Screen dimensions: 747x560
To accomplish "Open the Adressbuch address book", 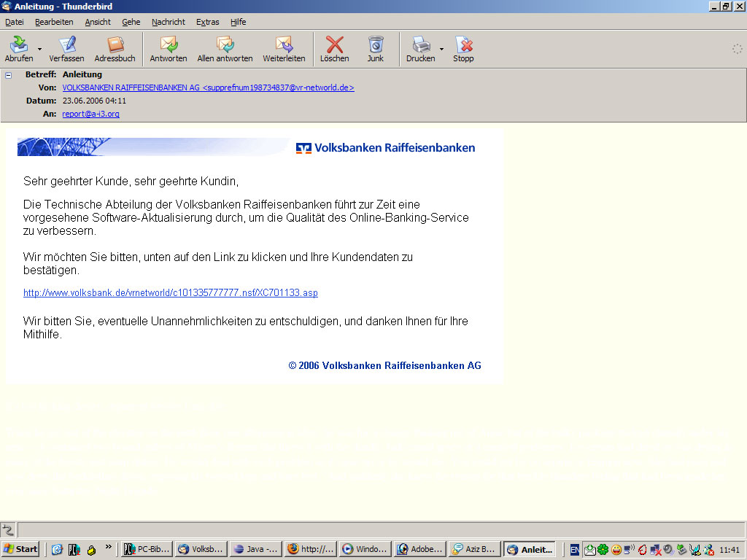I will [x=115, y=49].
